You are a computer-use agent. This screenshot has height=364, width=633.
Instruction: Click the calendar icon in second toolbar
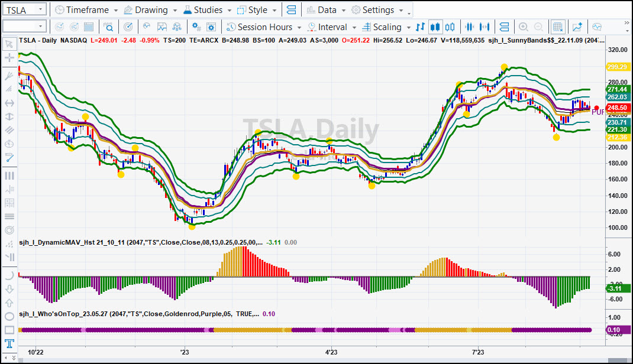[x=88, y=27]
